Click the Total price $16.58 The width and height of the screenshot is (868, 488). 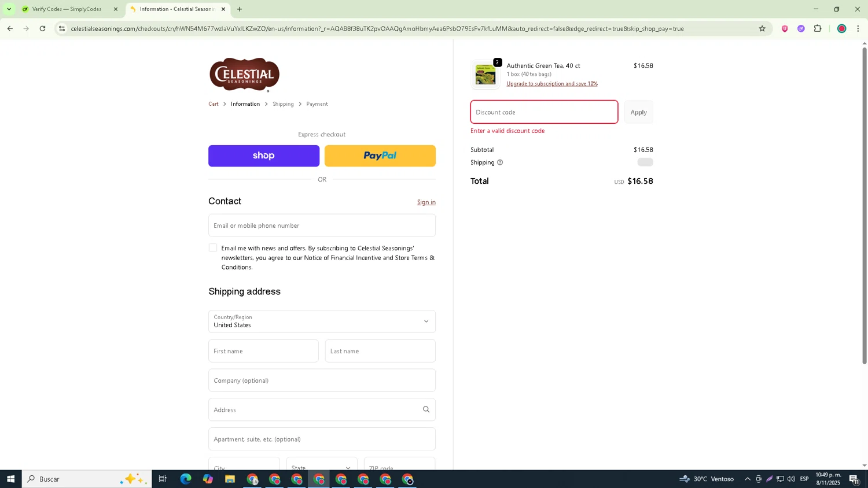640,181
